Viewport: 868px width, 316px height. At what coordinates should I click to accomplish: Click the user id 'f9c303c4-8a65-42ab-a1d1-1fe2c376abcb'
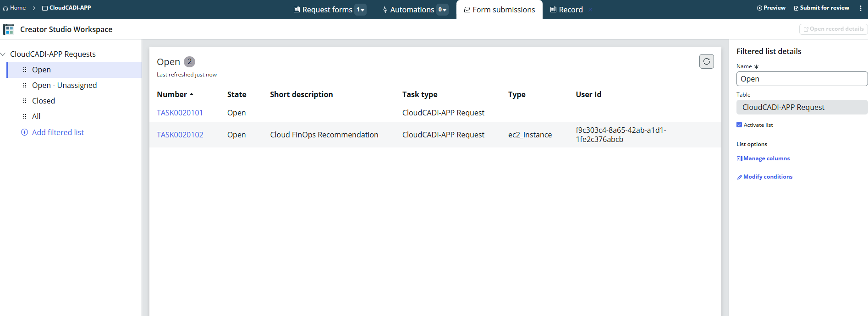[x=621, y=135]
